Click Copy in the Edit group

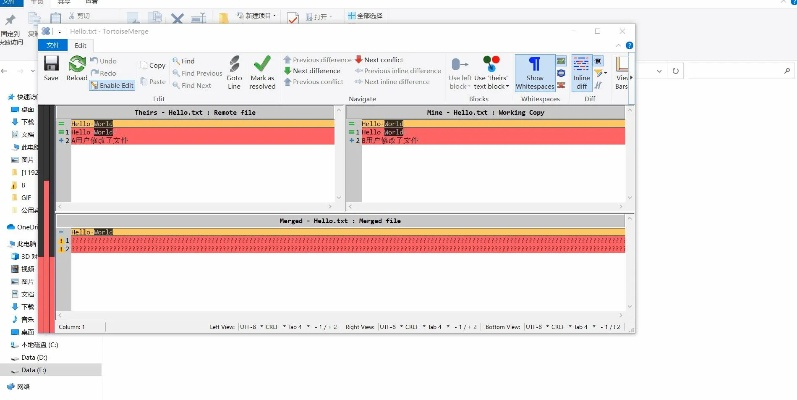(x=153, y=65)
